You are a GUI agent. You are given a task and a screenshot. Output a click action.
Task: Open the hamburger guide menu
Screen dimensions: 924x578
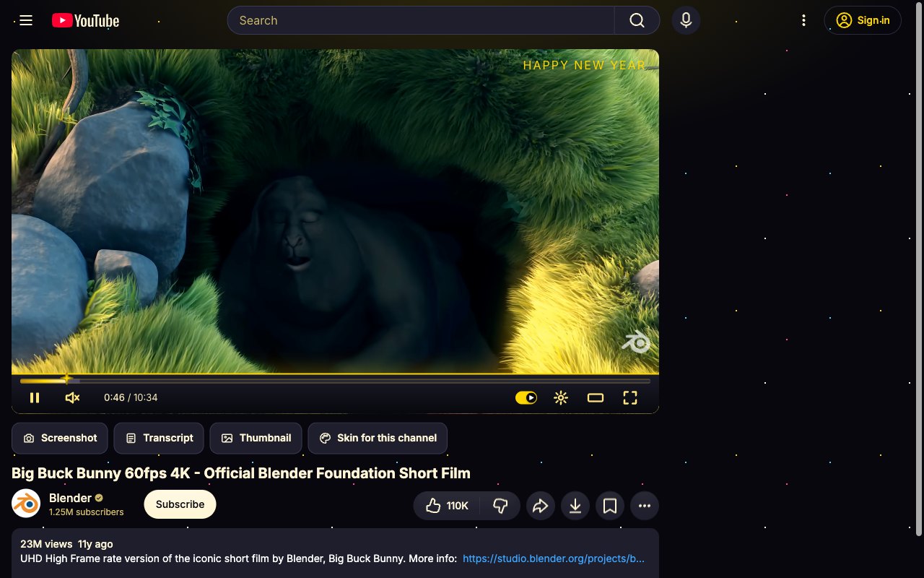click(26, 20)
